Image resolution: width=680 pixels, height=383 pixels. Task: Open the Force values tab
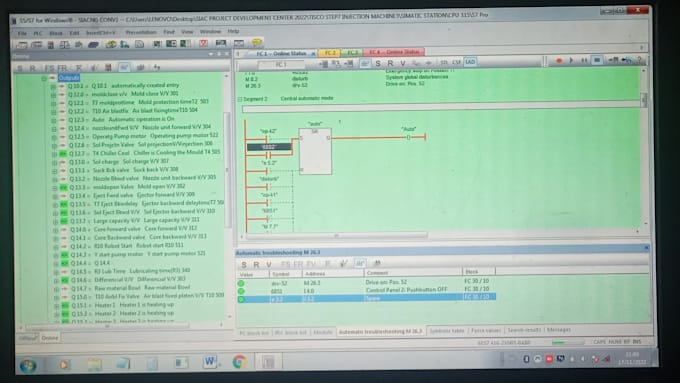[486, 330]
